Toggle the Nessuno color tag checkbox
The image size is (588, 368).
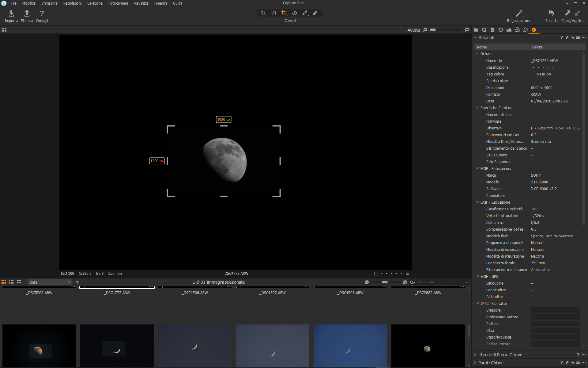pos(533,74)
